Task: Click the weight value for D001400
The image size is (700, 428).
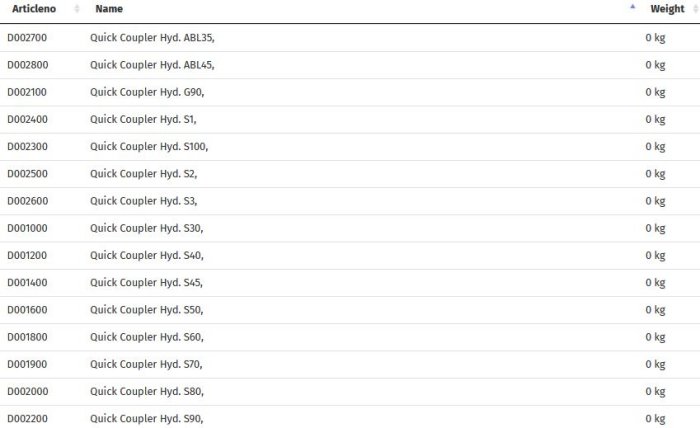Action: [655, 282]
